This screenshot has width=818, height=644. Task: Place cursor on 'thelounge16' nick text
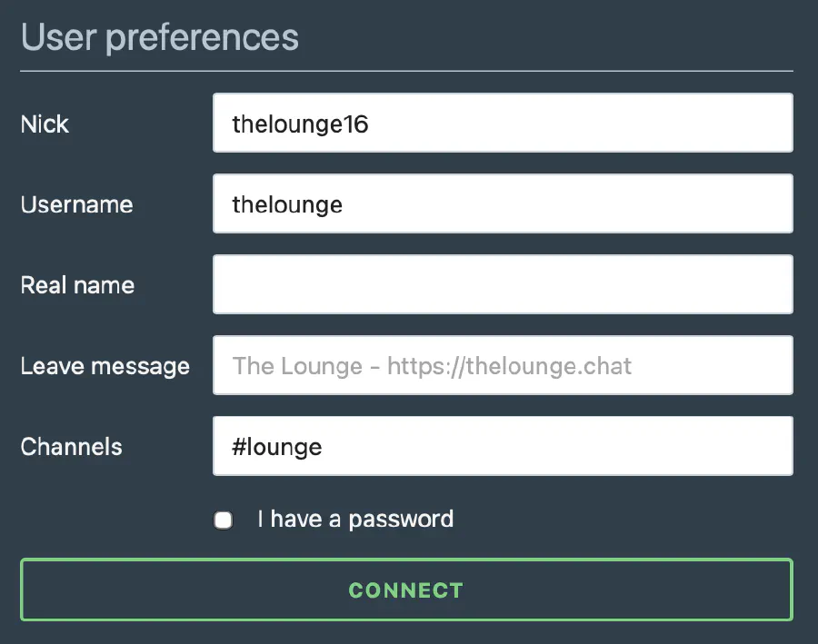(300, 124)
